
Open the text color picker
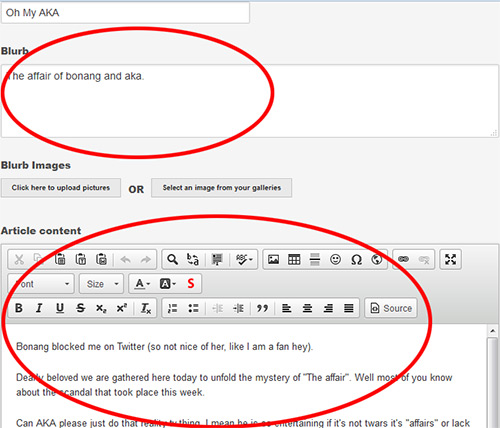click(x=142, y=284)
